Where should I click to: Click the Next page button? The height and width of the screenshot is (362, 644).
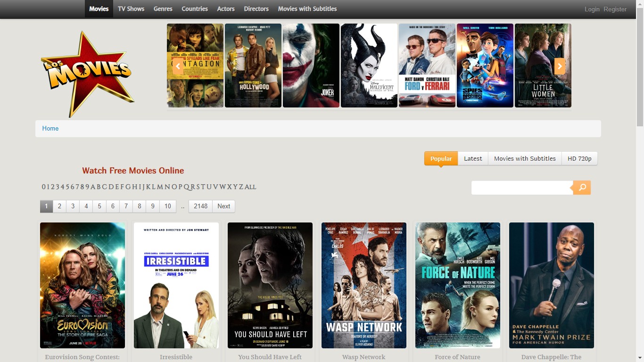224,206
